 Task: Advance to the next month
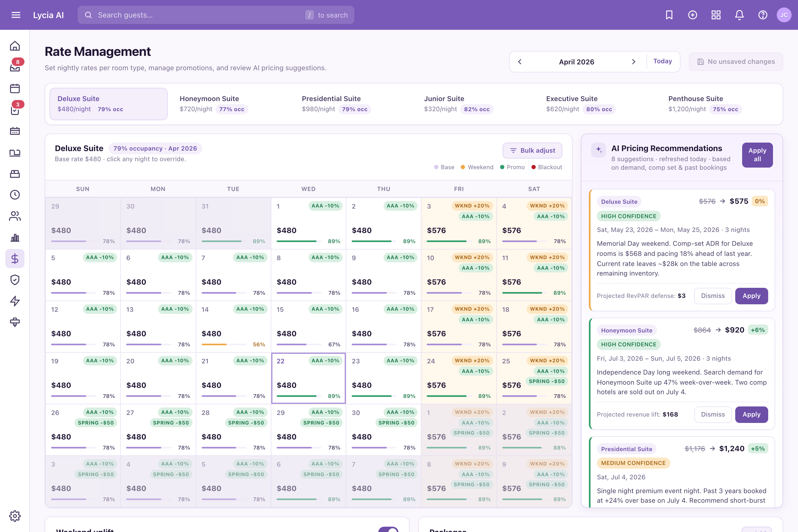(x=633, y=62)
